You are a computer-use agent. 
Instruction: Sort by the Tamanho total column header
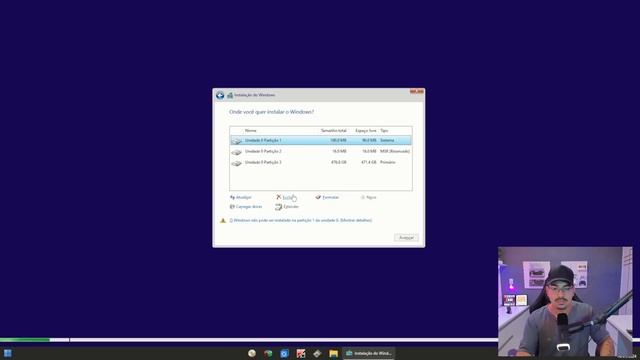coord(333,131)
